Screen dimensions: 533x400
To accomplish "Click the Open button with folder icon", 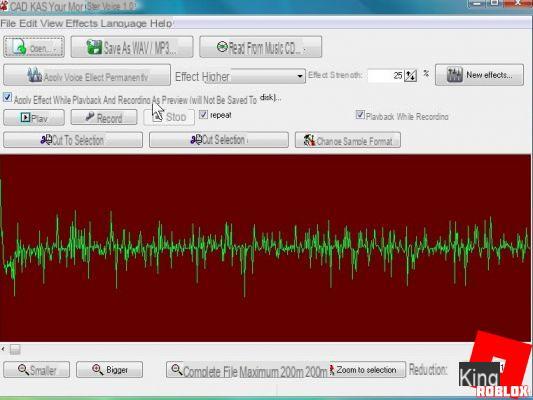I will (x=34, y=47).
